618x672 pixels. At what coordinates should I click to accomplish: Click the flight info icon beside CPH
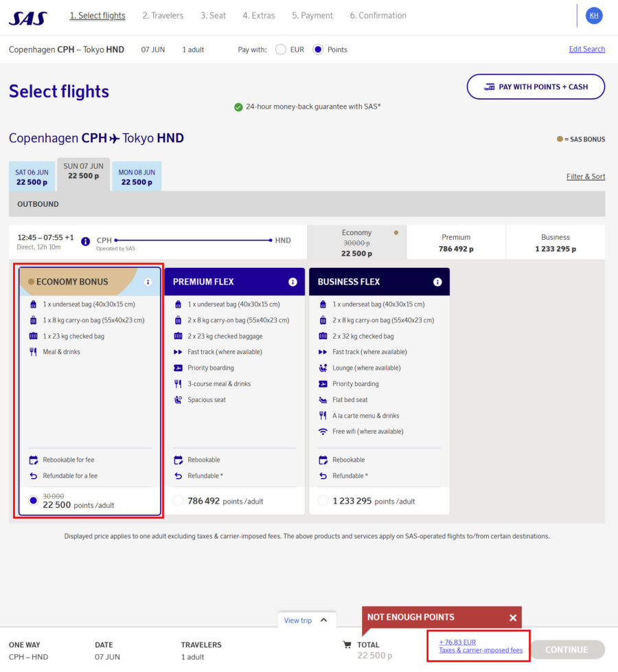tap(86, 241)
